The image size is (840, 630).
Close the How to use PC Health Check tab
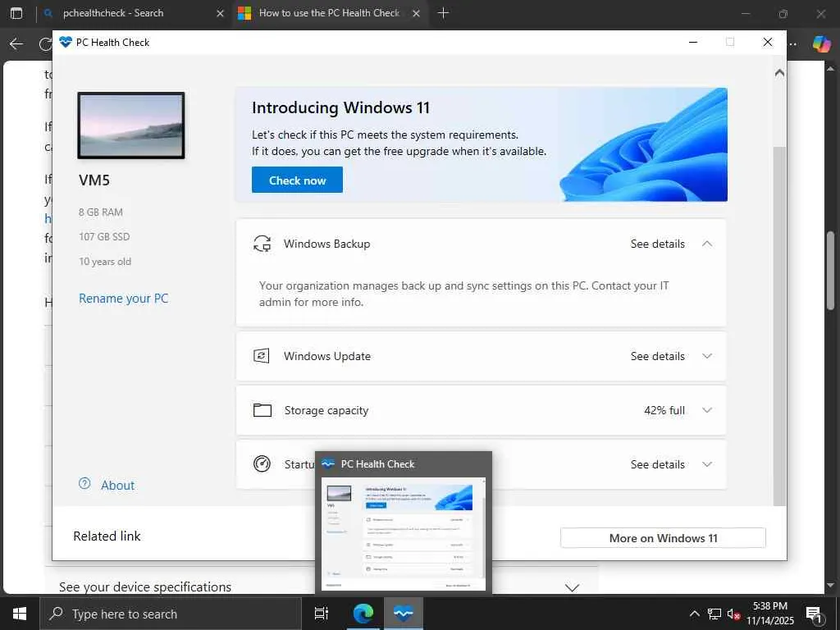(x=416, y=13)
